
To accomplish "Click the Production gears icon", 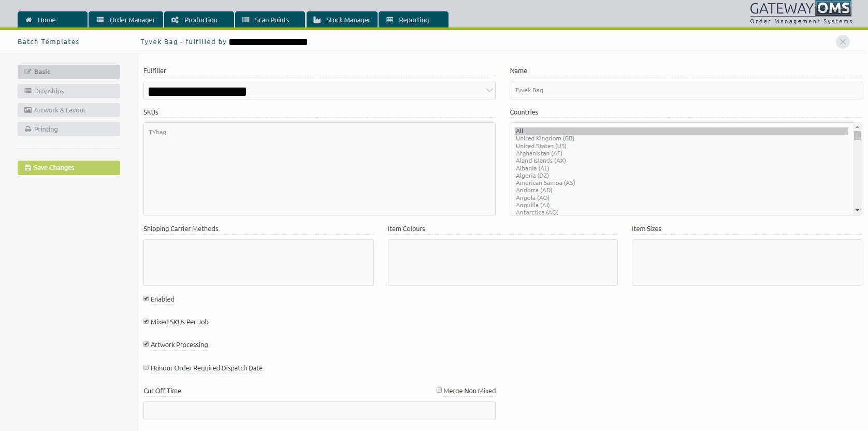I will [175, 20].
